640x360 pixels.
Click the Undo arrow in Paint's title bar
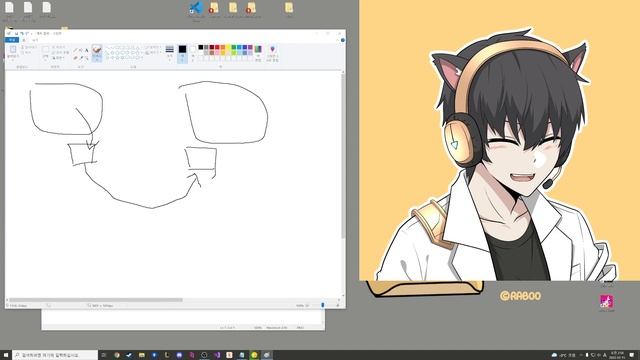tap(22, 33)
